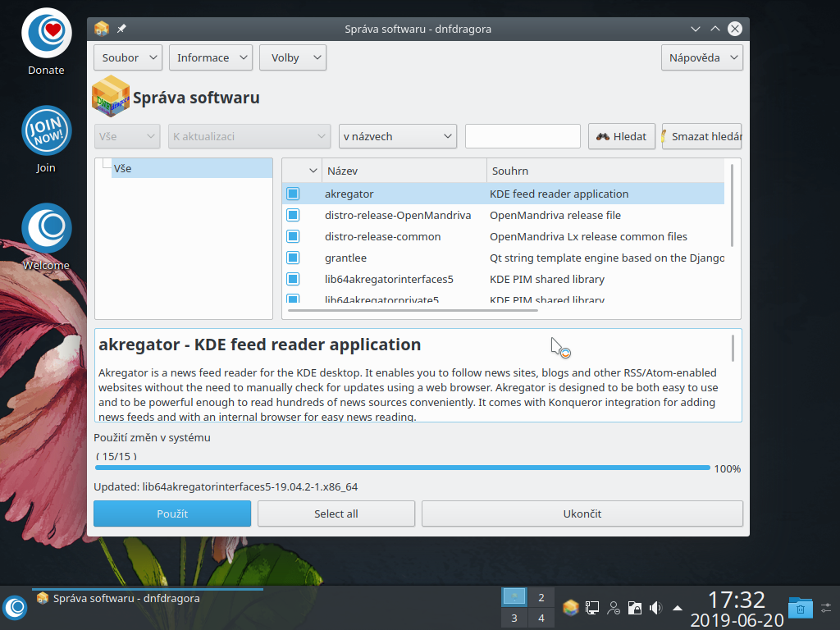
Task: Open the 'v názvech' search scope dropdown
Action: (397, 136)
